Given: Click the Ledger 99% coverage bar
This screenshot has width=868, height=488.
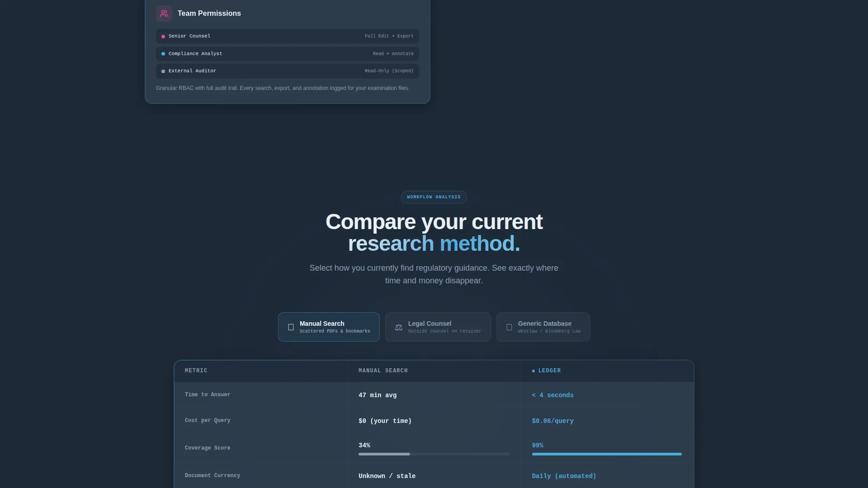Looking at the screenshot, I should pyautogui.click(x=607, y=454).
